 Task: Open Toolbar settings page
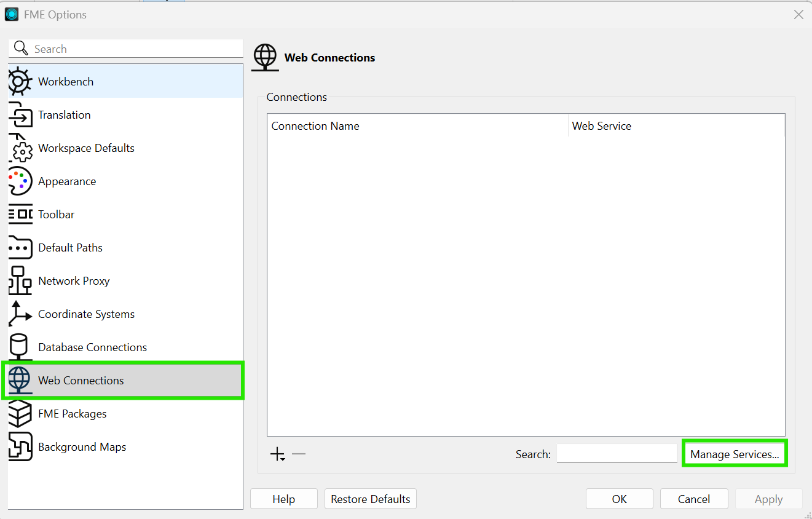[x=125, y=214]
